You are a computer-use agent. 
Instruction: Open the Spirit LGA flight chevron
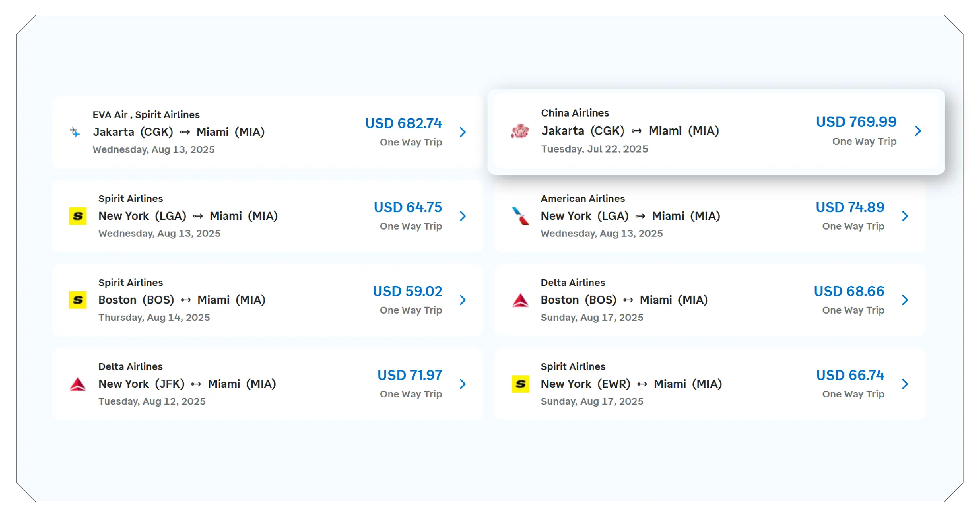click(463, 216)
